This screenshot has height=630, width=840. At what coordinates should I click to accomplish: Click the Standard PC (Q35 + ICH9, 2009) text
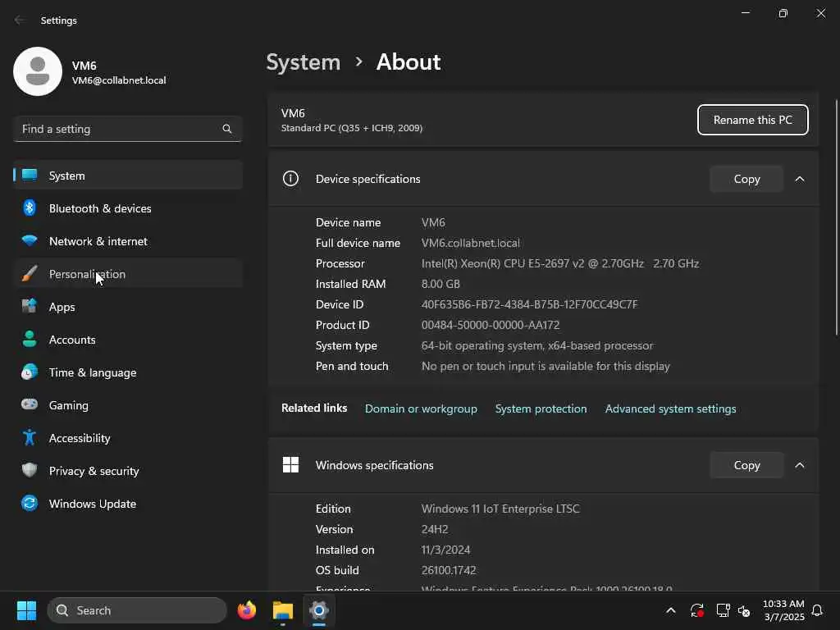351,128
